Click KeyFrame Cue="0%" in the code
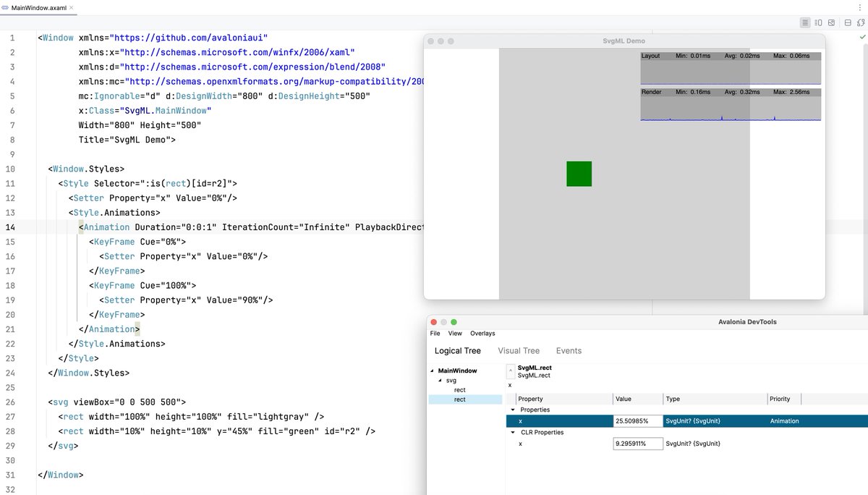Image resolution: width=868 pixels, height=495 pixels. (137, 242)
